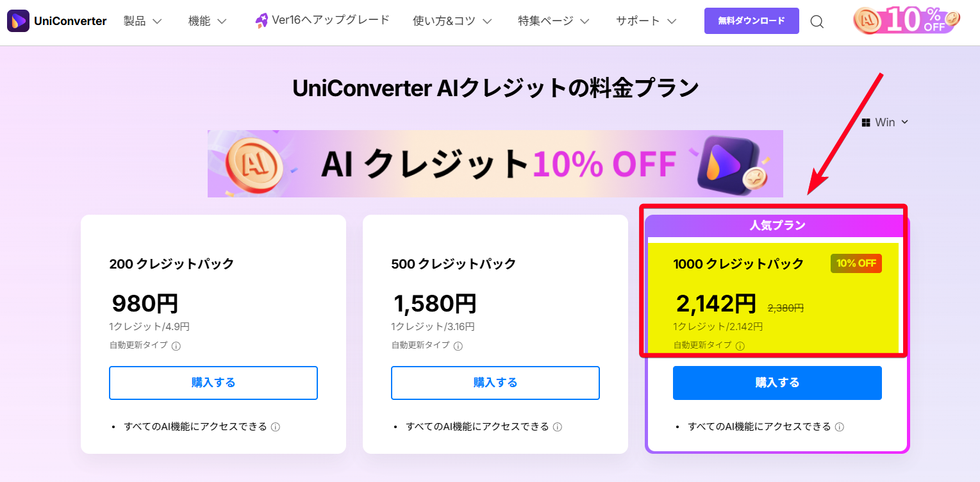Click the 10% OFF coin badge in header
The width and height of the screenshot is (980, 482).
pyautogui.click(x=906, y=21)
